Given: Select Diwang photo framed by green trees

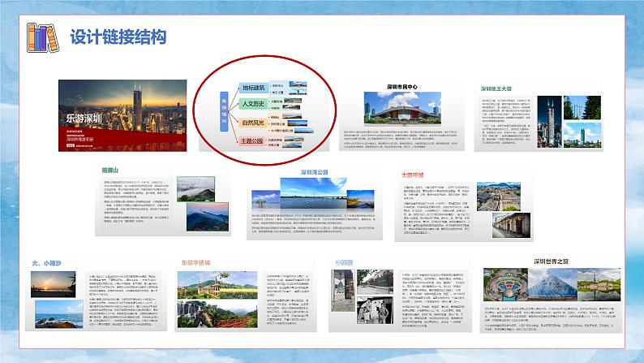Looking at the screenshot, I should (582, 108).
